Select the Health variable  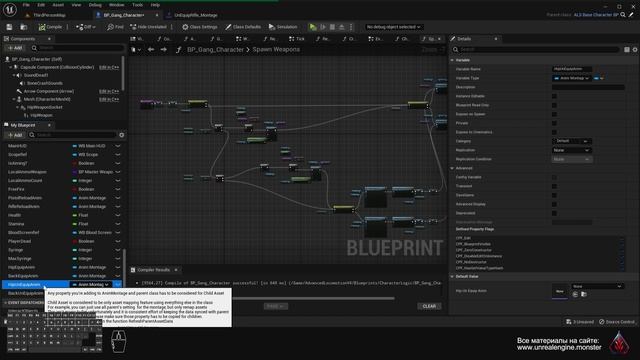pyautogui.click(x=14, y=215)
